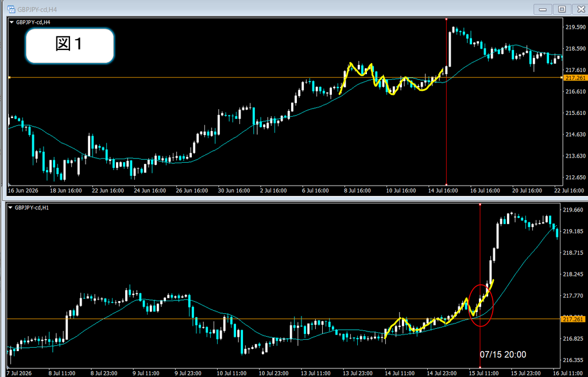Maximize the GBPJPY chart window
This screenshot has width=588, height=377.
(562, 9)
